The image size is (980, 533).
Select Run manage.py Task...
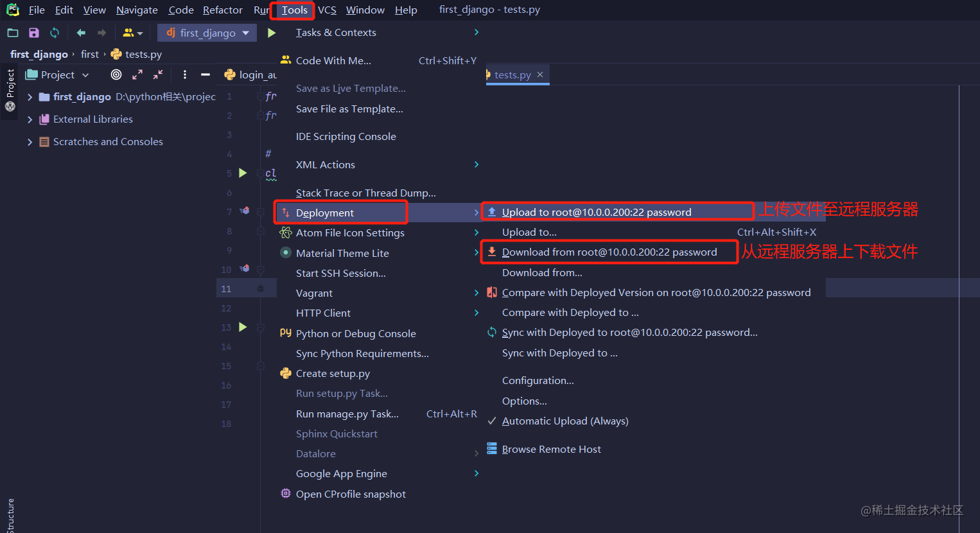coord(380,414)
